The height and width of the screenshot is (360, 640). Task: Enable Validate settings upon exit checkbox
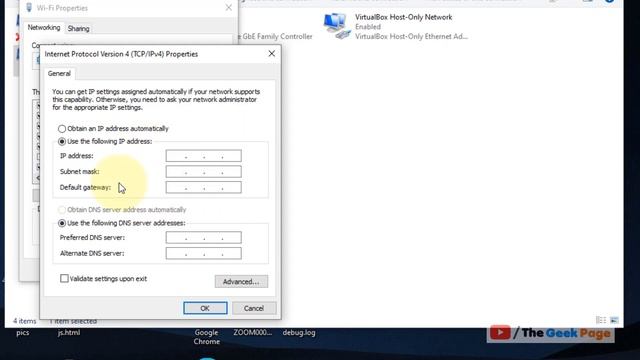tap(64, 278)
